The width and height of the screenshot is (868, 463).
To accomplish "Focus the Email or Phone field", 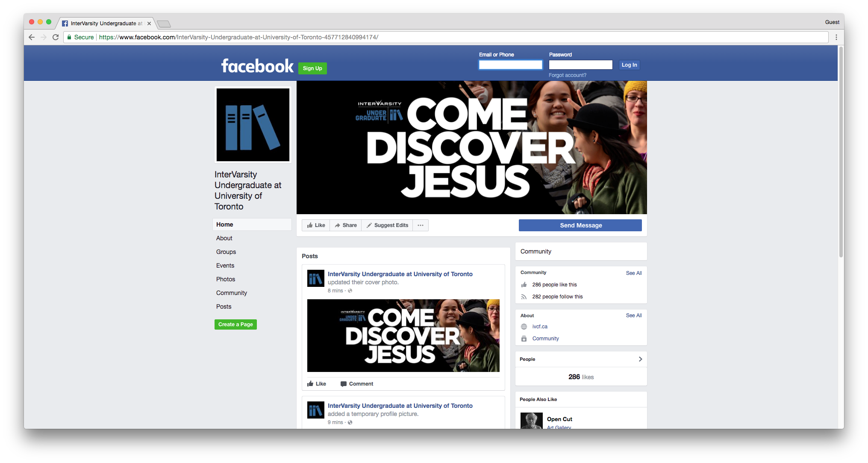I will tap(510, 65).
